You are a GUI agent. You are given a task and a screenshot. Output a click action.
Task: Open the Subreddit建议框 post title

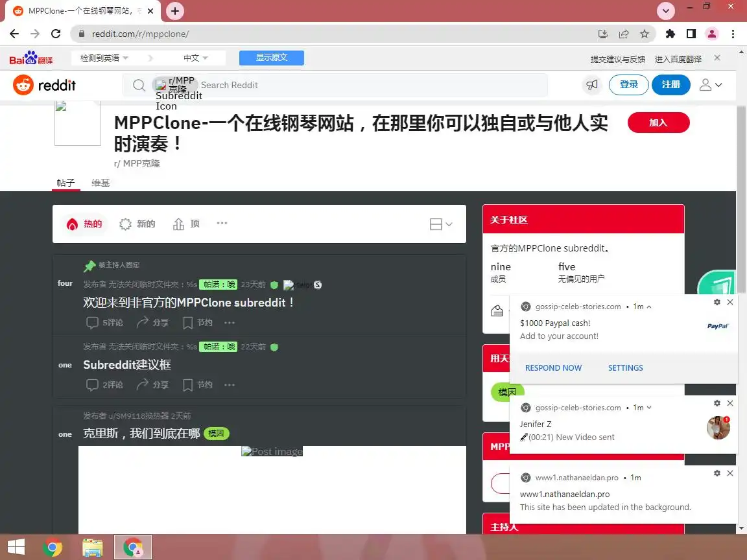point(127,365)
